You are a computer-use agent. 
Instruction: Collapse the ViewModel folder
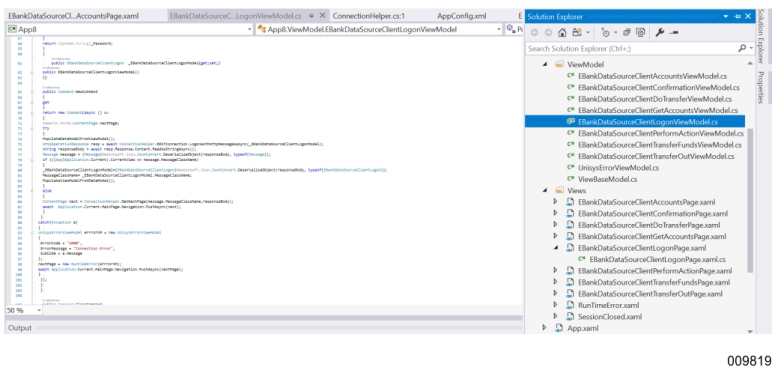[x=544, y=64]
